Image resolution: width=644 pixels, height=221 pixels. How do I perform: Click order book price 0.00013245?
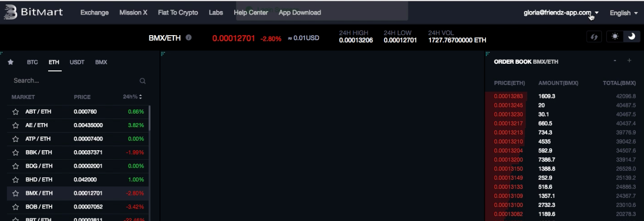click(509, 105)
